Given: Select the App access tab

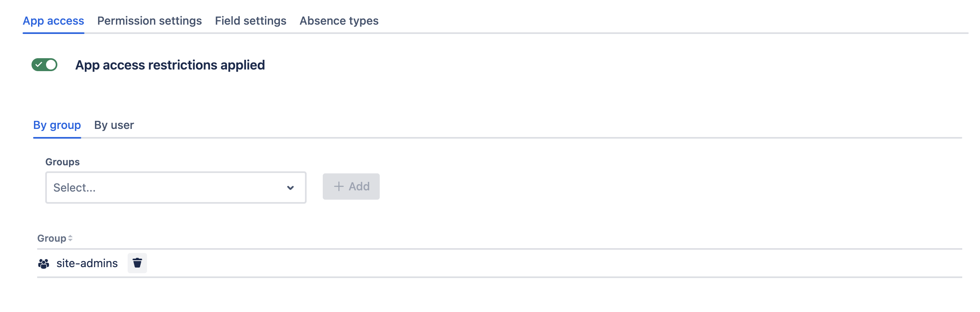Looking at the screenshot, I should 53,21.
